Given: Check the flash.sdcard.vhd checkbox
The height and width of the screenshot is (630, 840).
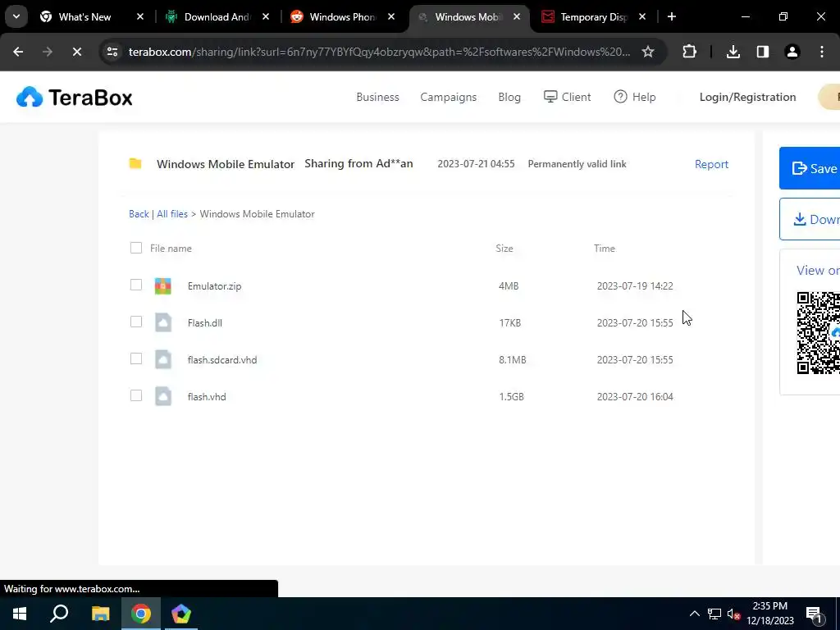Looking at the screenshot, I should [136, 359].
